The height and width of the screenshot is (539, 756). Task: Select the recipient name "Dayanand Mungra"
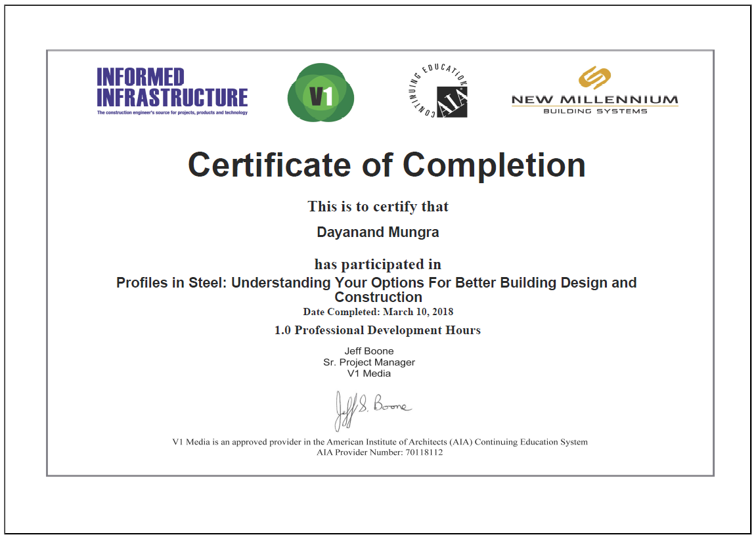378,232
